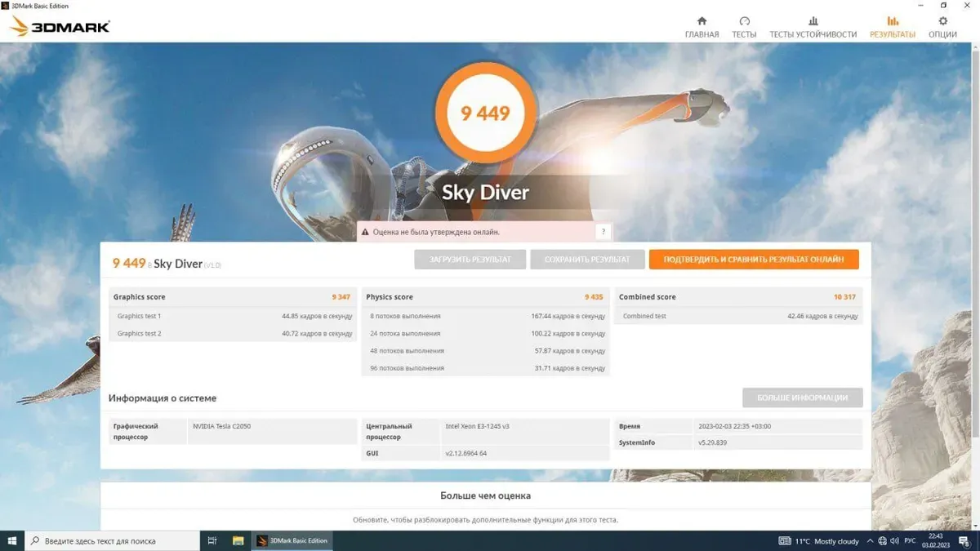
Task: Click the Больше информации button
Action: (802, 398)
